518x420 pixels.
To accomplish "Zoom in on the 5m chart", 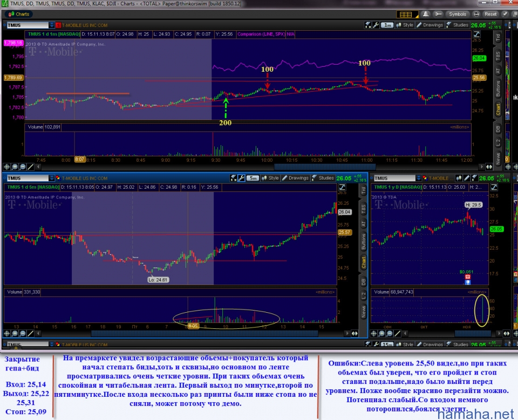I will pos(15,334).
